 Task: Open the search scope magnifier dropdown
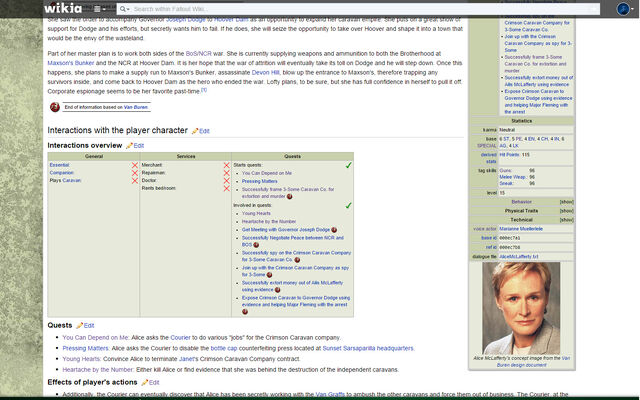(124, 9)
